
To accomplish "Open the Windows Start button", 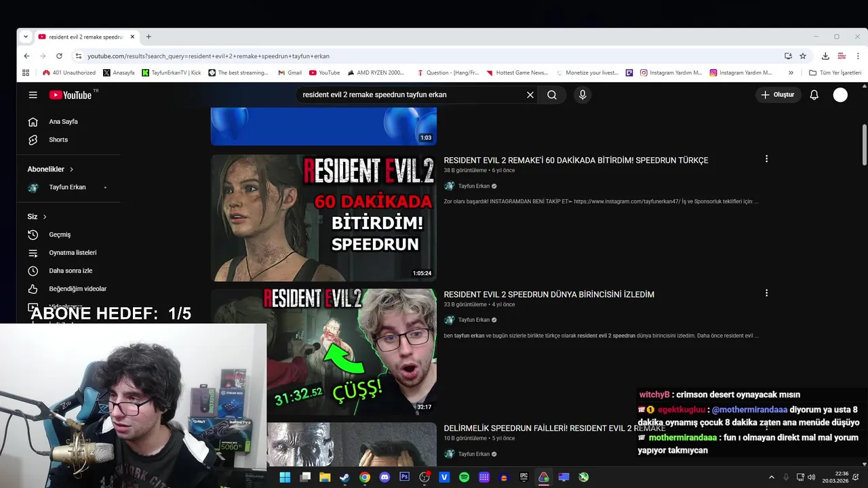I will 285,477.
